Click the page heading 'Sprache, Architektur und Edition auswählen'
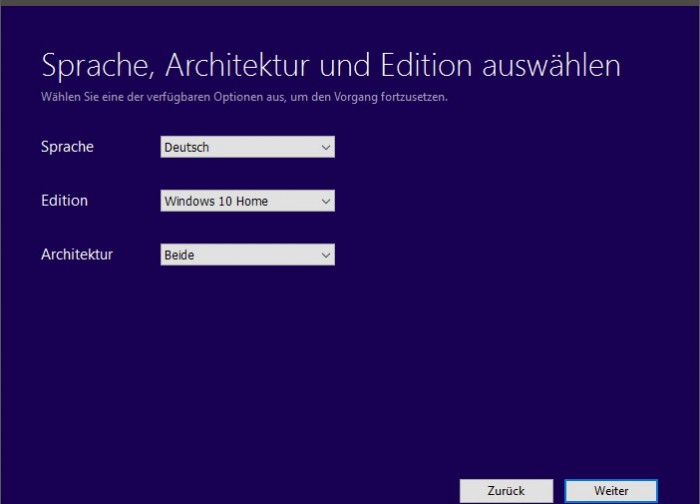The height and width of the screenshot is (504, 700). [330, 66]
